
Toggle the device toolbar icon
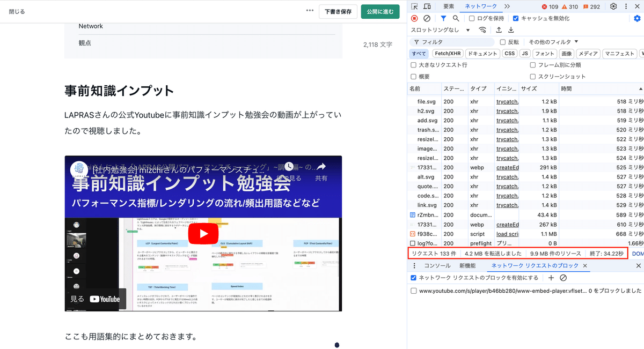[x=427, y=6]
